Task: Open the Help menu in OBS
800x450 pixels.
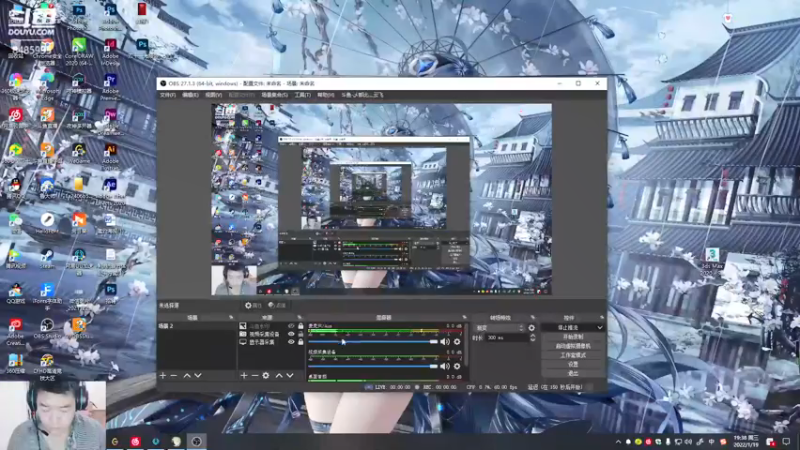Action: tap(326, 95)
